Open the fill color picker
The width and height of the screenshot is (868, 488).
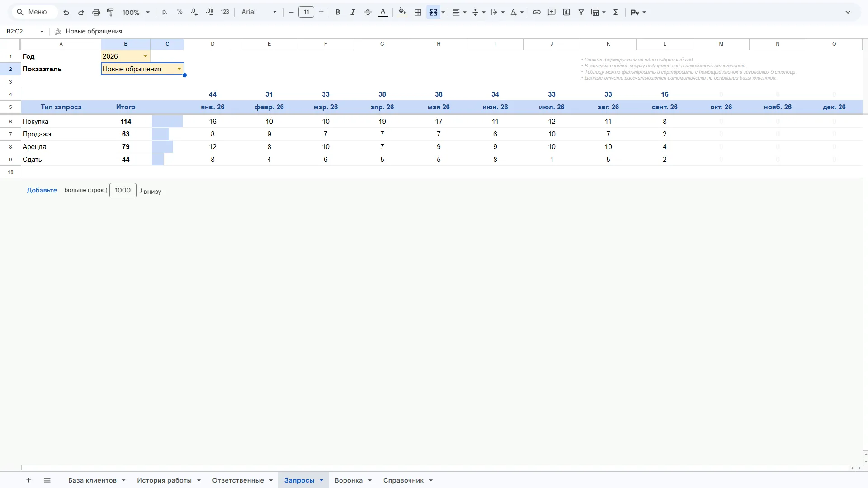pyautogui.click(x=402, y=12)
